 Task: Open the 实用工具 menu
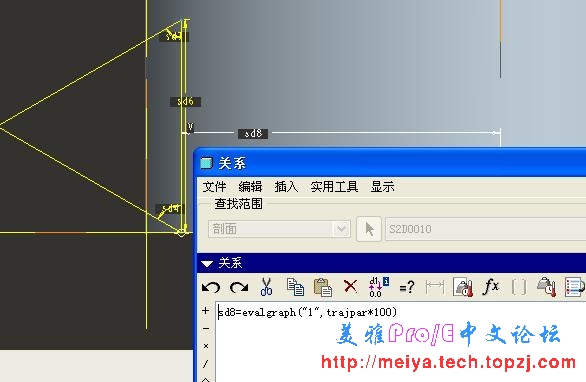pyautogui.click(x=334, y=187)
